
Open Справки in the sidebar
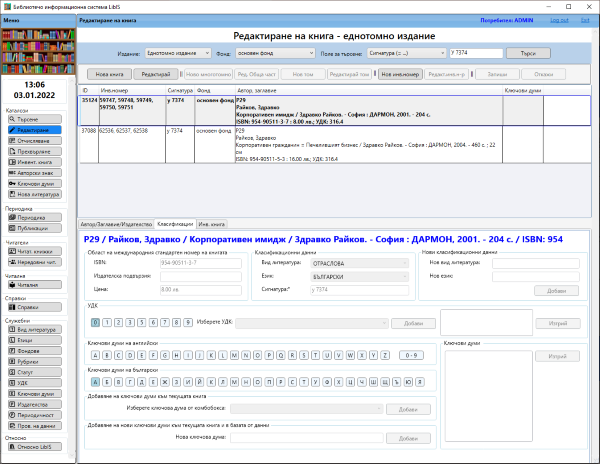(x=33, y=307)
